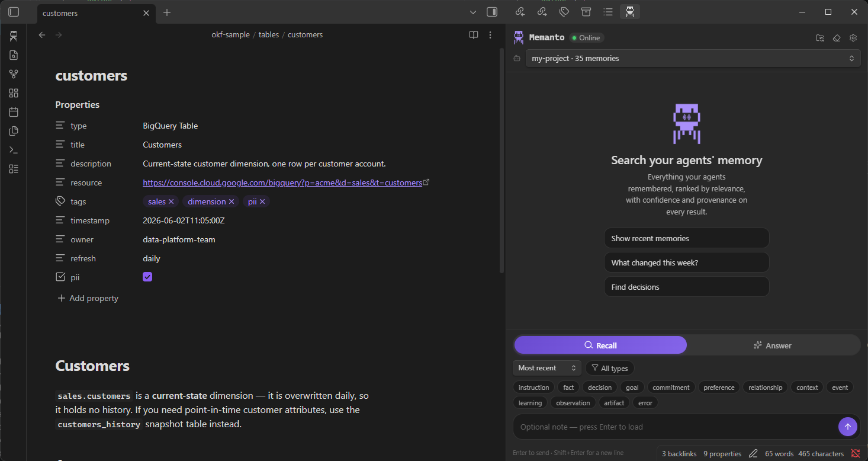Navigate back with the left arrow
Screen dimensions: 868x461
(42, 35)
